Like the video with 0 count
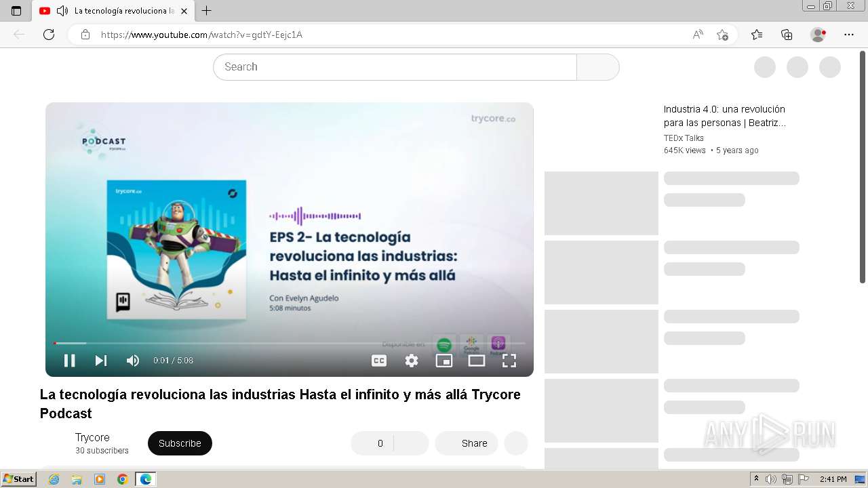The width and height of the screenshot is (868, 488). click(372, 443)
